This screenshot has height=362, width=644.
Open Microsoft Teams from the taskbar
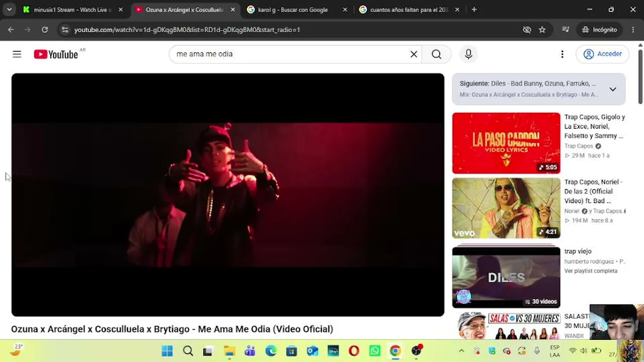(250, 351)
